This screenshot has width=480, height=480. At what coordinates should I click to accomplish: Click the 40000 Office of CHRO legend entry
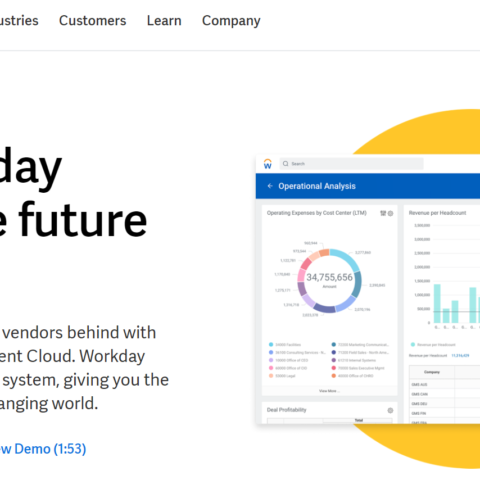point(352,376)
